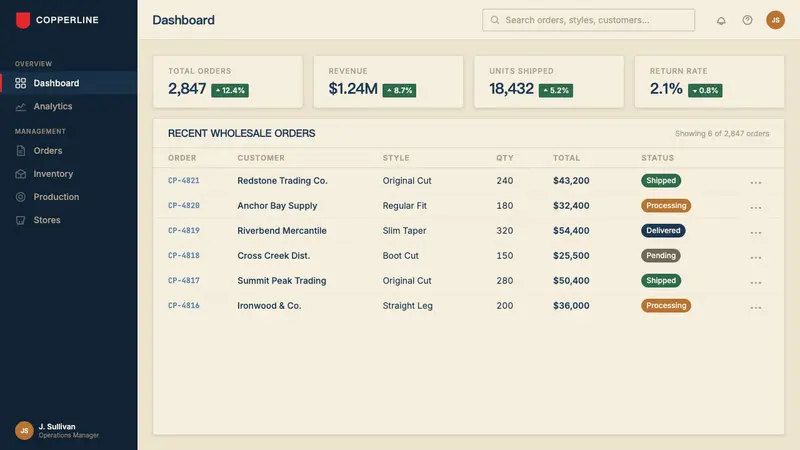Click customer name Redstone Trading Co.

pos(282,181)
